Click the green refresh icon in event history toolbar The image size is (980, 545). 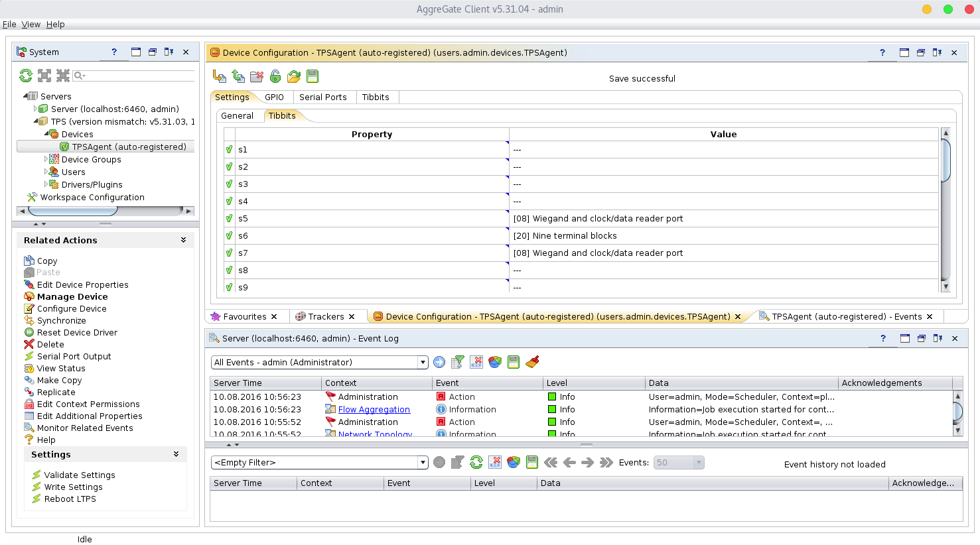(x=476, y=462)
